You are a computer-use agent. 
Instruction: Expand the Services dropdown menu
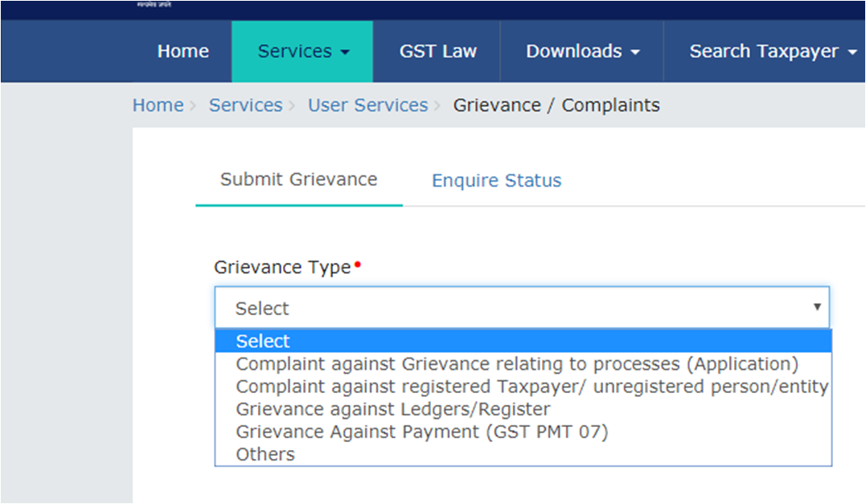click(302, 51)
